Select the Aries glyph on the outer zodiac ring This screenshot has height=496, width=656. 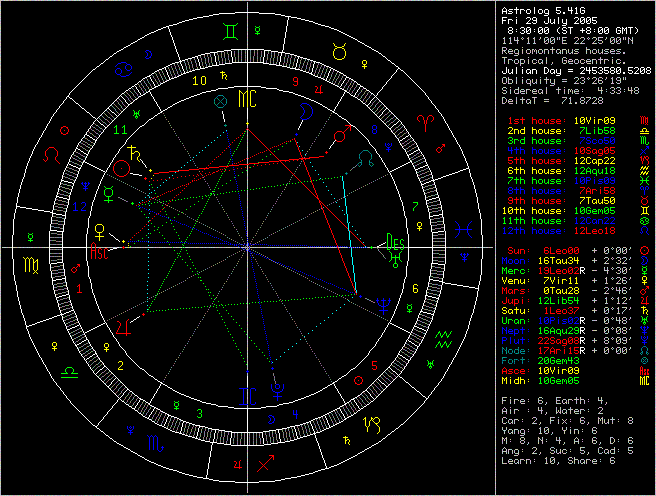tap(424, 120)
